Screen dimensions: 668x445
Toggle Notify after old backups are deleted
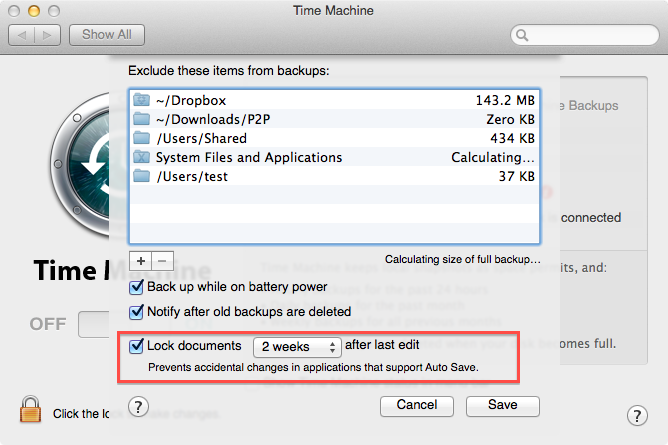pos(136,312)
